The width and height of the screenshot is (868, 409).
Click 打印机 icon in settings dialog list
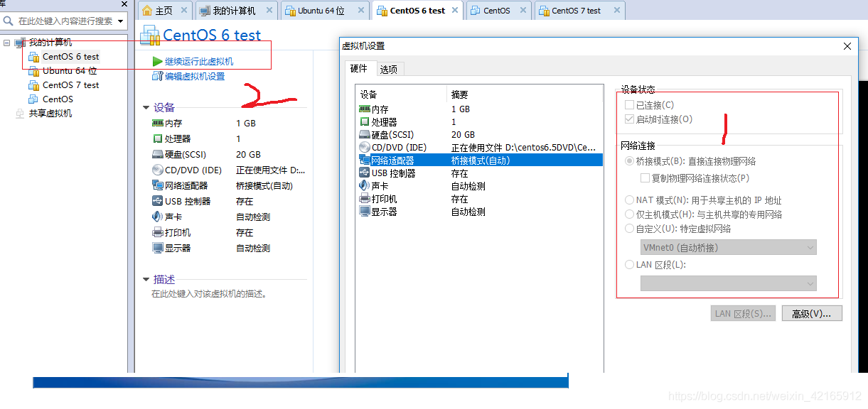point(365,199)
